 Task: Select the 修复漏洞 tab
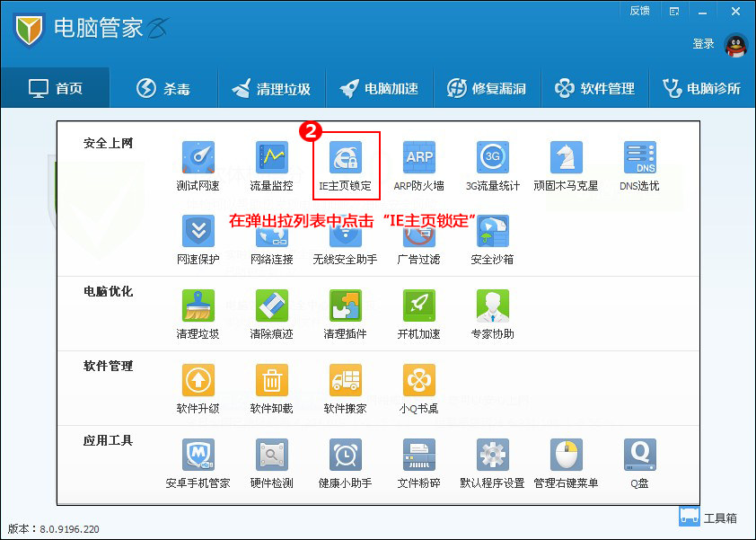[488, 88]
